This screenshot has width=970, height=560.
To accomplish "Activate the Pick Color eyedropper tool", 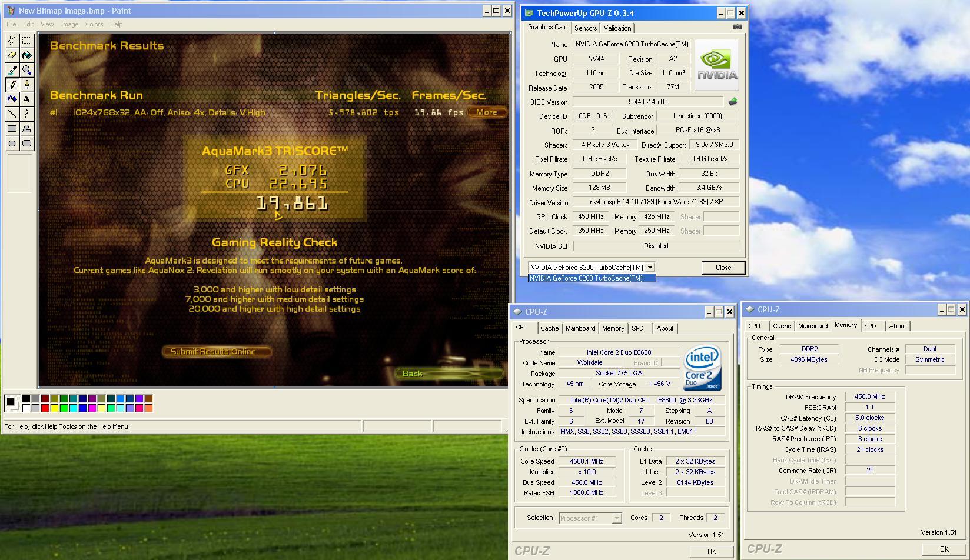I will [12, 70].
